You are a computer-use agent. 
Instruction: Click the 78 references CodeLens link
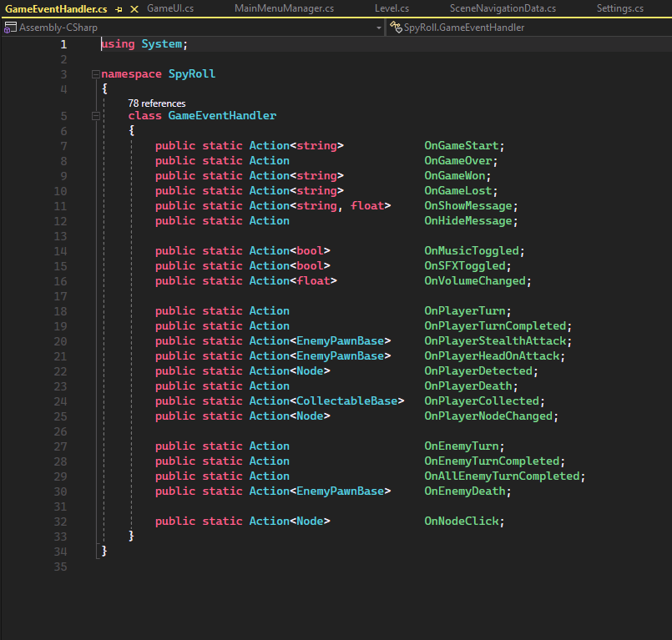click(x=156, y=103)
